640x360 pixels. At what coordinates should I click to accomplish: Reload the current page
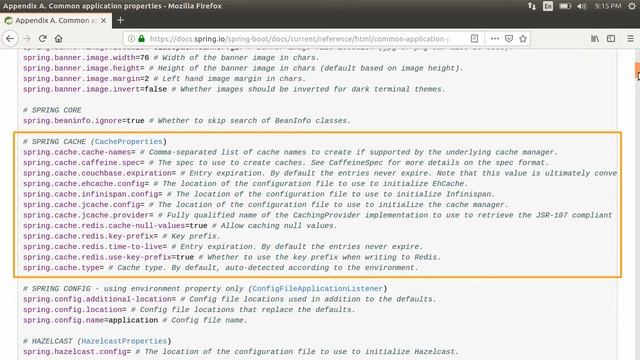coord(42,39)
